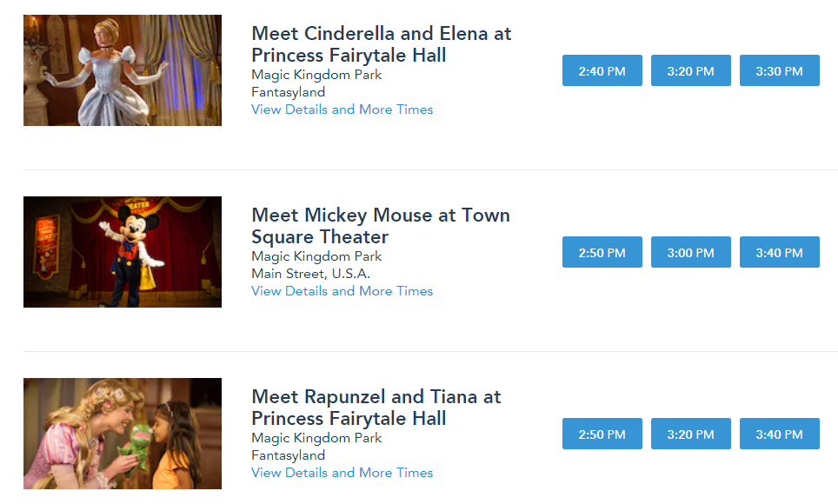Image resolution: width=838 pixels, height=504 pixels.
Task: Select 2:40 PM for Cinderella and Elena
Action: pyautogui.click(x=602, y=70)
